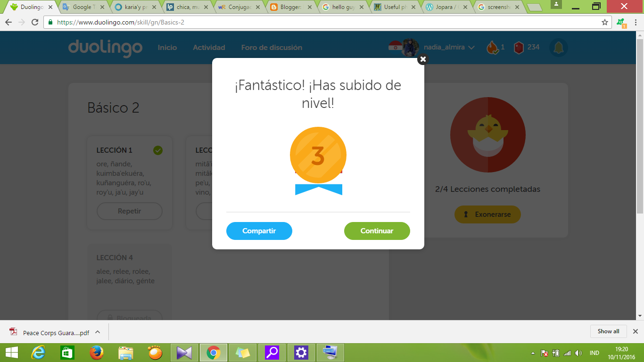Click Show all downloads button
The width and height of the screenshot is (644, 362).
pos(608,331)
